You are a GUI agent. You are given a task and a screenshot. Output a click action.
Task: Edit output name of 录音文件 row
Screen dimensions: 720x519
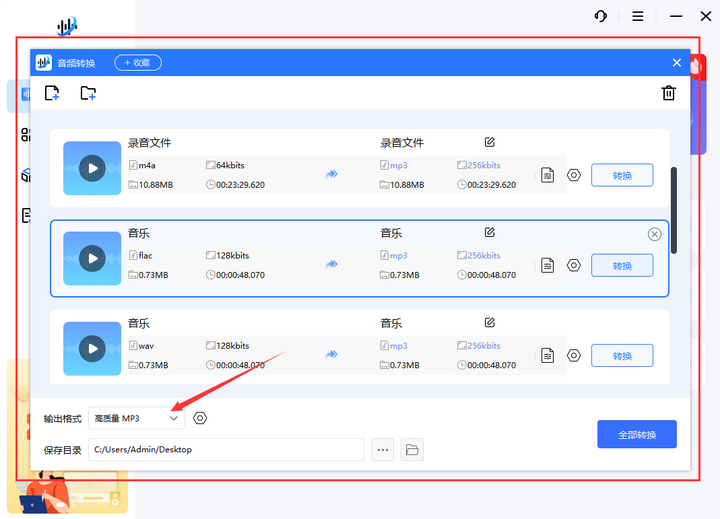pos(489,142)
